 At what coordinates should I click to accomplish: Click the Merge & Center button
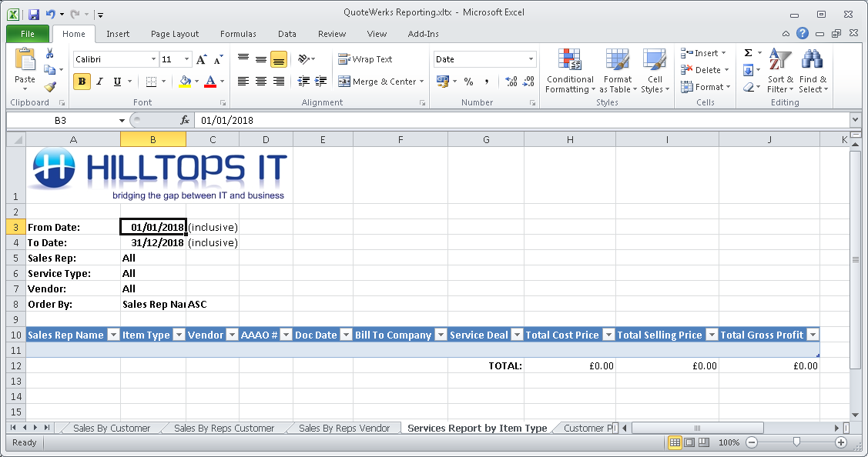tap(377, 82)
